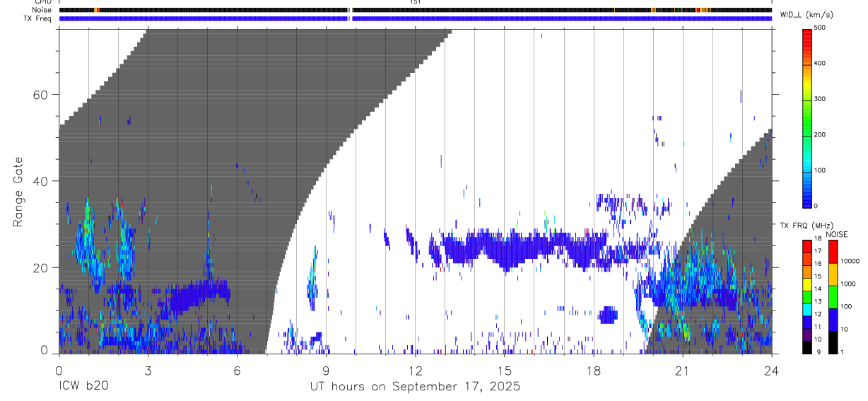Click the 'Noise' row label at top
The image size is (868, 401).
tap(42, 10)
